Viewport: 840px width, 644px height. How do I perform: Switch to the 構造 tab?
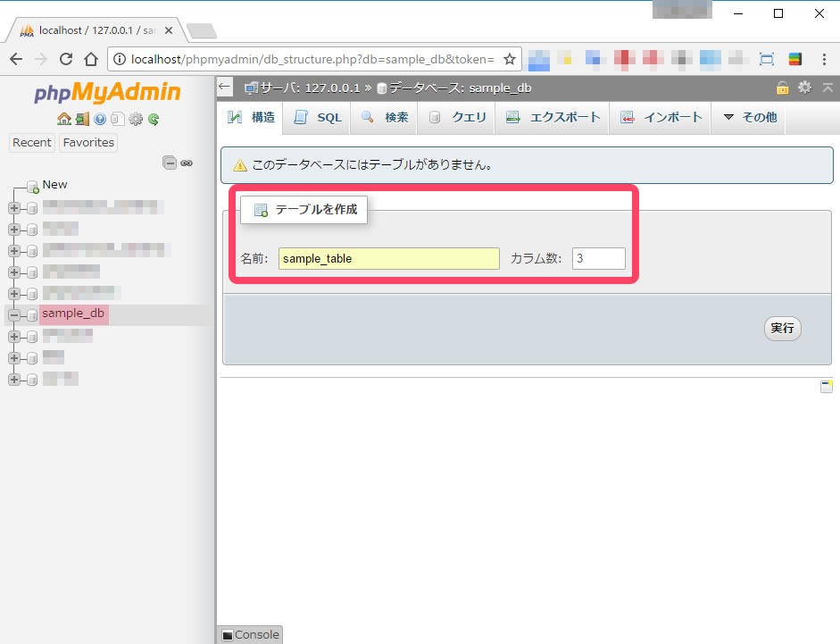(251, 117)
